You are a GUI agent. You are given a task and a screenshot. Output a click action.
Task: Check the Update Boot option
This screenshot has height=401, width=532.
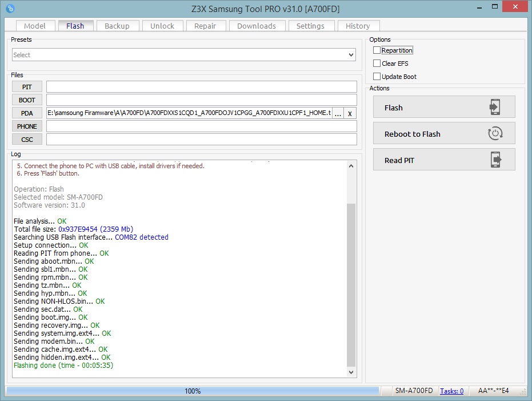point(377,77)
